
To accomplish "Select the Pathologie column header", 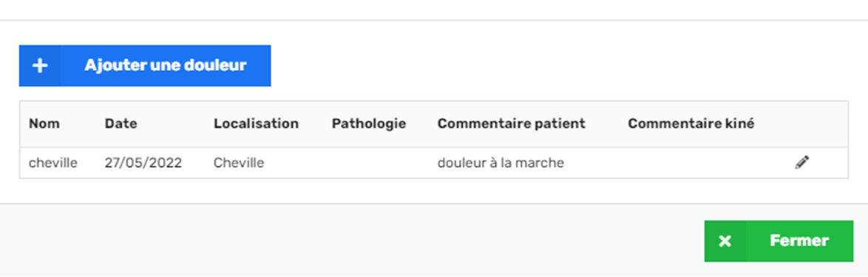I will click(369, 124).
